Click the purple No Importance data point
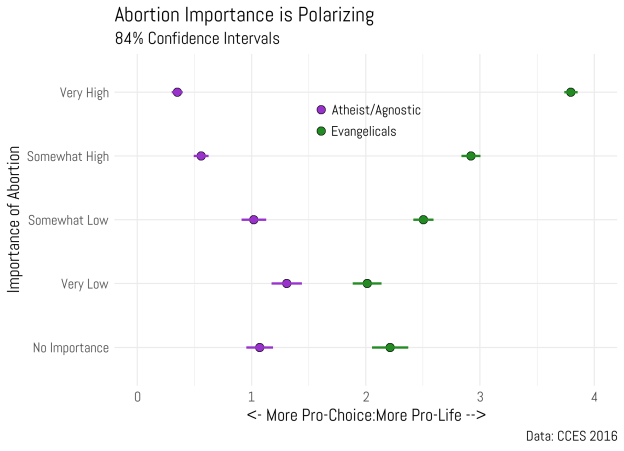Screen dimensions: 624x451 tap(260, 348)
